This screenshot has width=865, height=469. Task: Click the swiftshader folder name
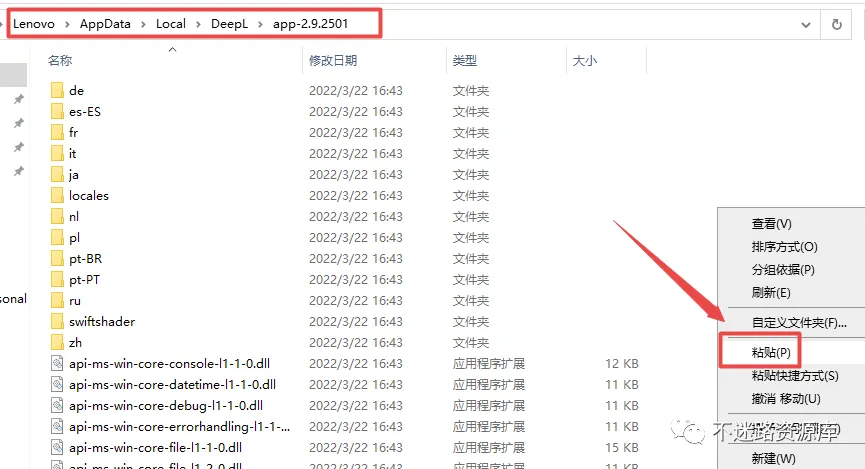pos(102,322)
